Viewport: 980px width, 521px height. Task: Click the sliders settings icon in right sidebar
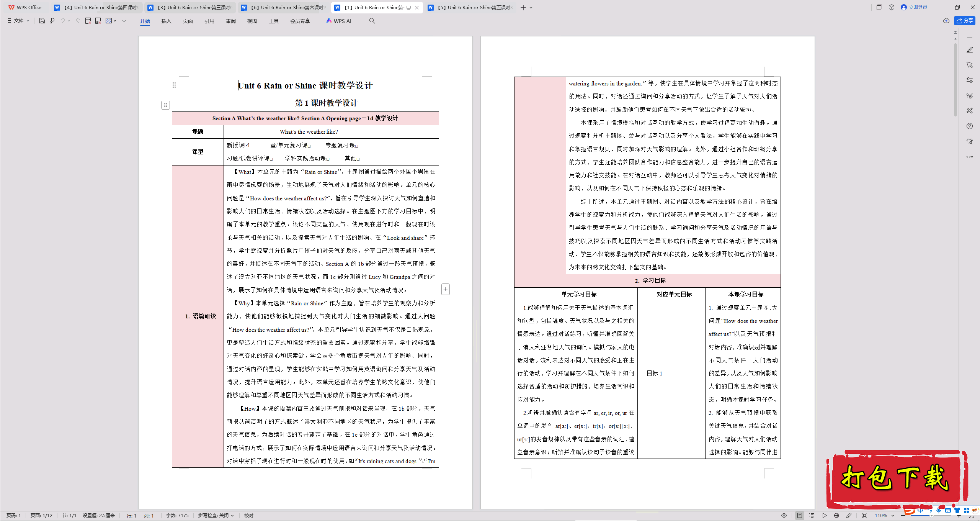pyautogui.click(x=969, y=80)
